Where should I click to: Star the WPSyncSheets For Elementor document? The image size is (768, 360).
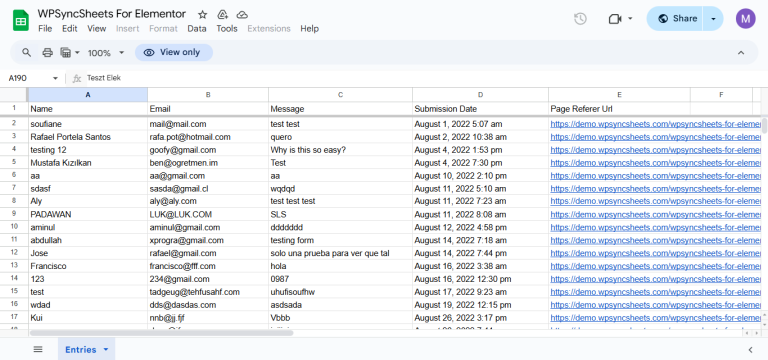[x=202, y=15]
